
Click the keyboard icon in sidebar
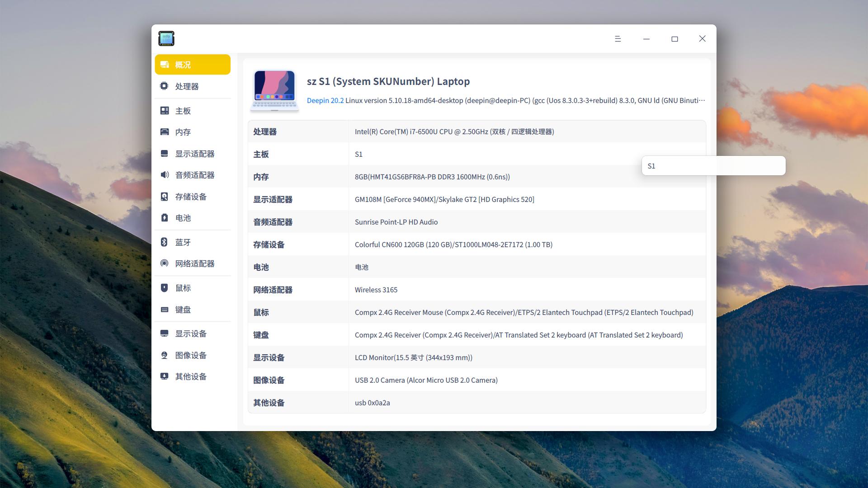tap(164, 310)
